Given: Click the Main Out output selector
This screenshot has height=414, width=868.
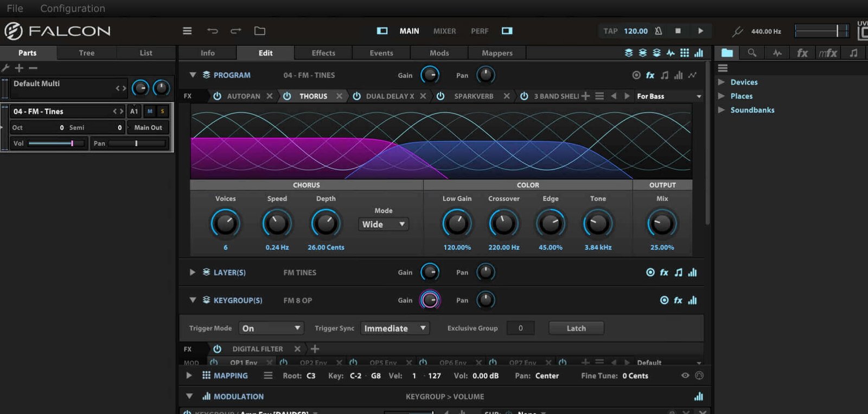Looking at the screenshot, I should [148, 127].
